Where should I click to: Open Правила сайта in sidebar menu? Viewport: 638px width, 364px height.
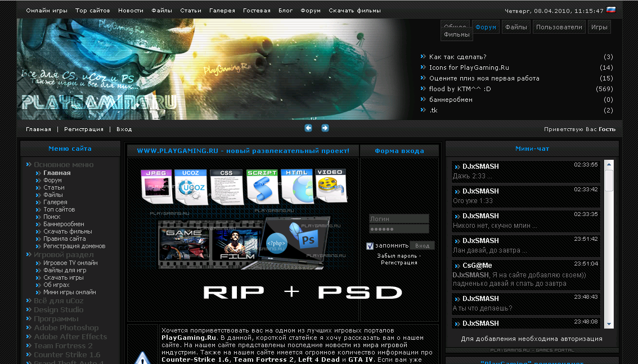(65, 239)
